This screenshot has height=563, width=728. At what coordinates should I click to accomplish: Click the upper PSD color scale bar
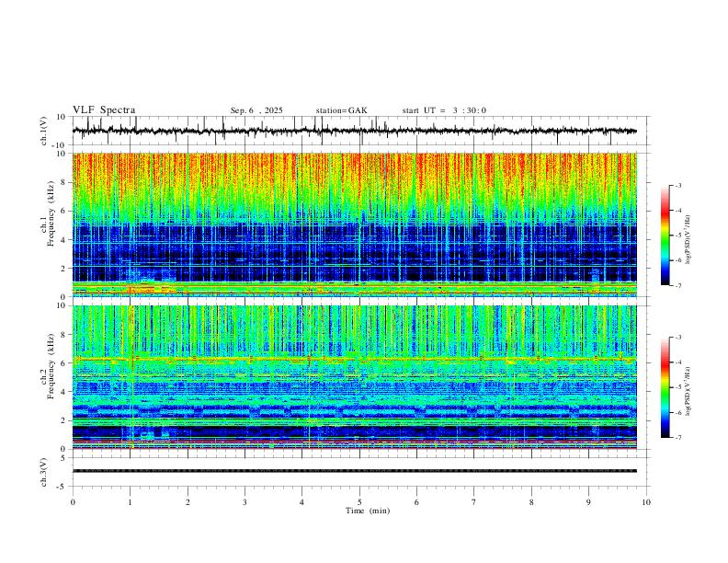pos(665,236)
